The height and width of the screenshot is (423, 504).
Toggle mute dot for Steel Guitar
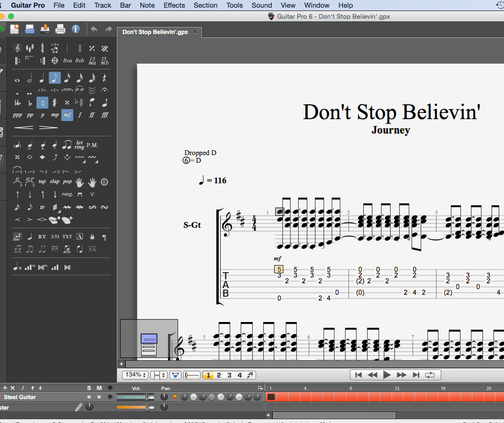[99, 397]
